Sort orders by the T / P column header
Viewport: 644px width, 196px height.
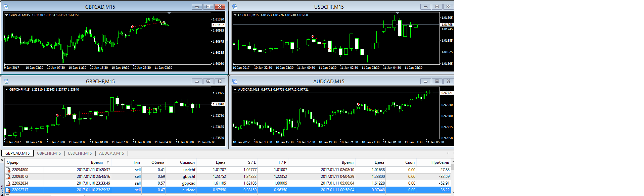[x=273, y=162]
